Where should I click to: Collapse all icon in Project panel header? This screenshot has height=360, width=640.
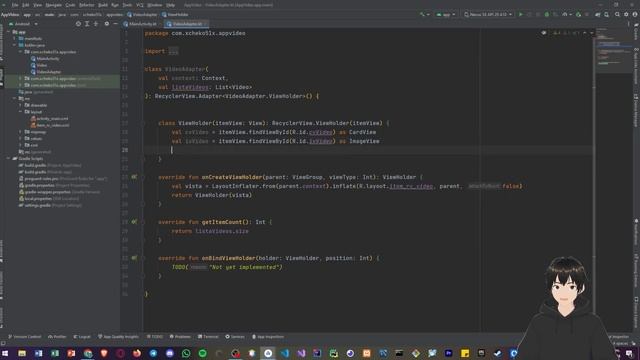coord(96,24)
